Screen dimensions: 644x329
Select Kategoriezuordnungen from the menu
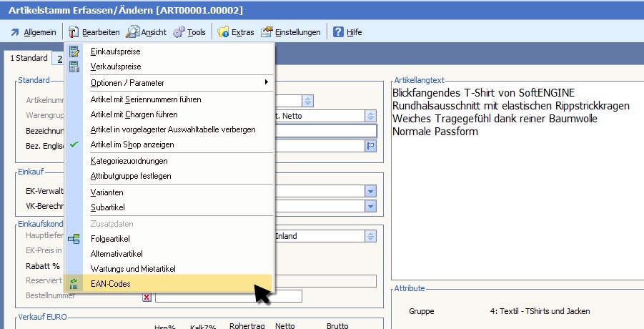coord(129,161)
